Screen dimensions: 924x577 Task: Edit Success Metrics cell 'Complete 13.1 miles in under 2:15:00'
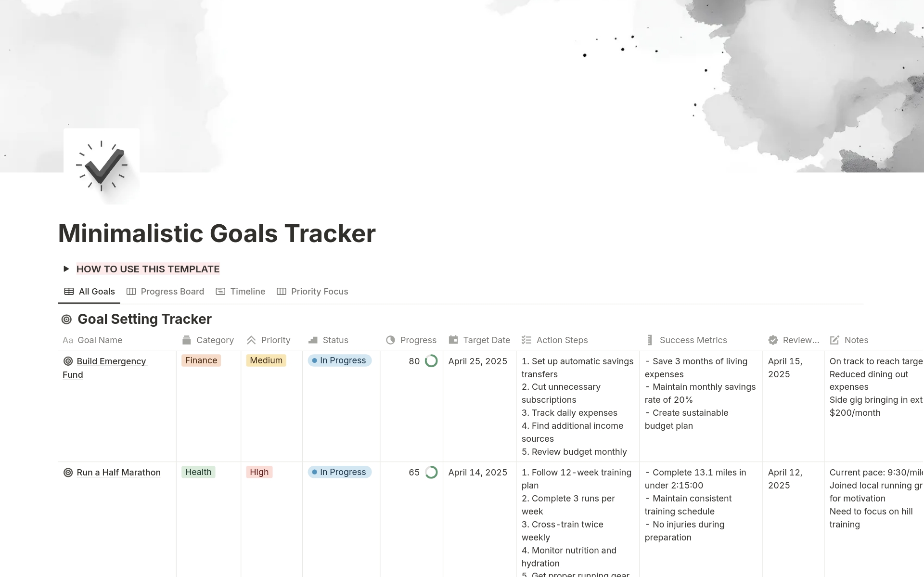point(701,520)
